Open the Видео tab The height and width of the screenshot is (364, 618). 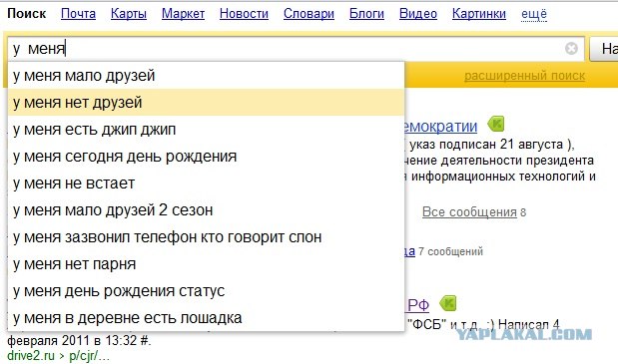coord(418,14)
